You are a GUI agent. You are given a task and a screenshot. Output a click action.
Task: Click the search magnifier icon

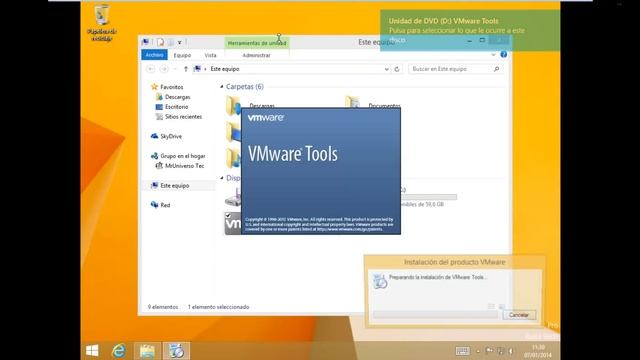(496, 69)
